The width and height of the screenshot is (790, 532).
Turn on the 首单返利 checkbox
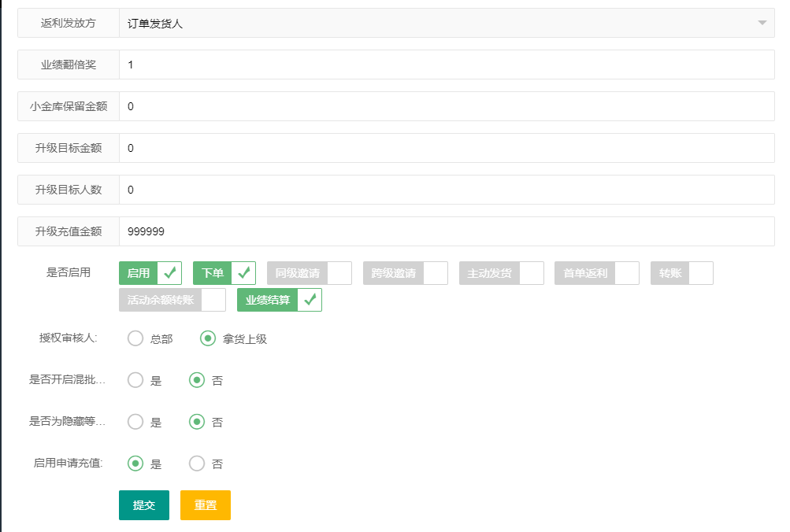pos(596,273)
